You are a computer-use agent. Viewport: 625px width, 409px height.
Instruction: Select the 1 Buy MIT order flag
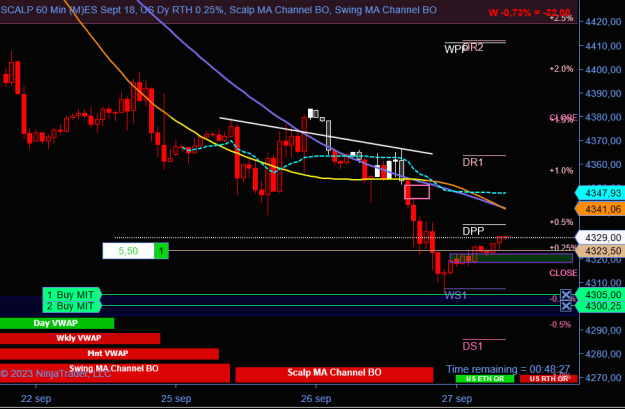[72, 295]
